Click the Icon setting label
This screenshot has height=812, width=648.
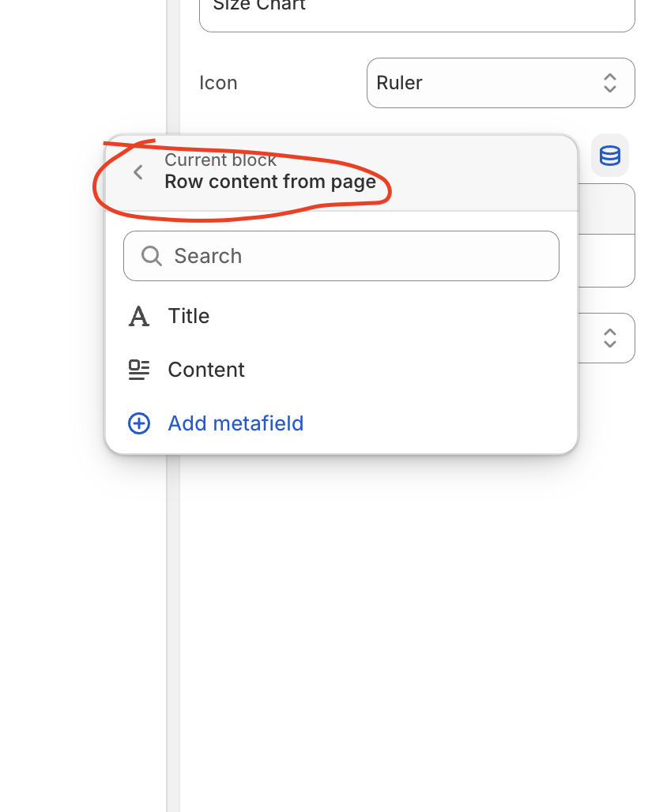[x=218, y=83]
